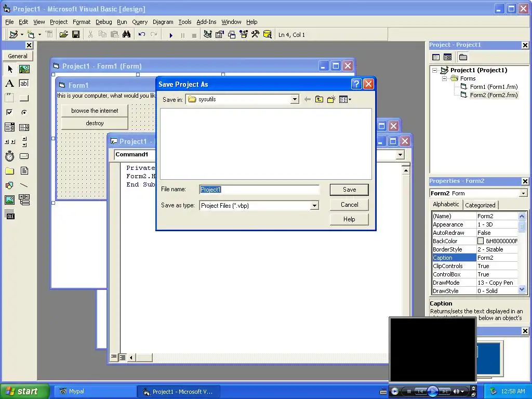Toggle Folders in Project panel

[463, 57]
